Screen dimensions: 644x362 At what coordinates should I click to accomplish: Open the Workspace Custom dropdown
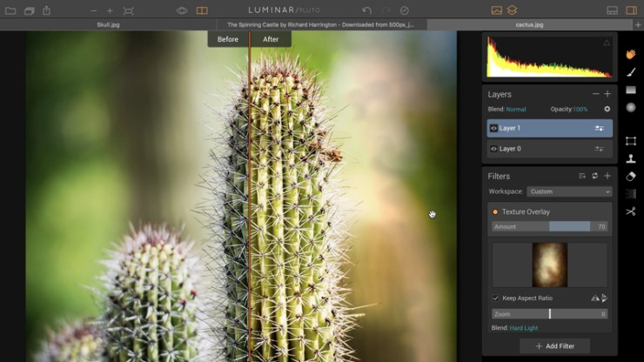569,191
